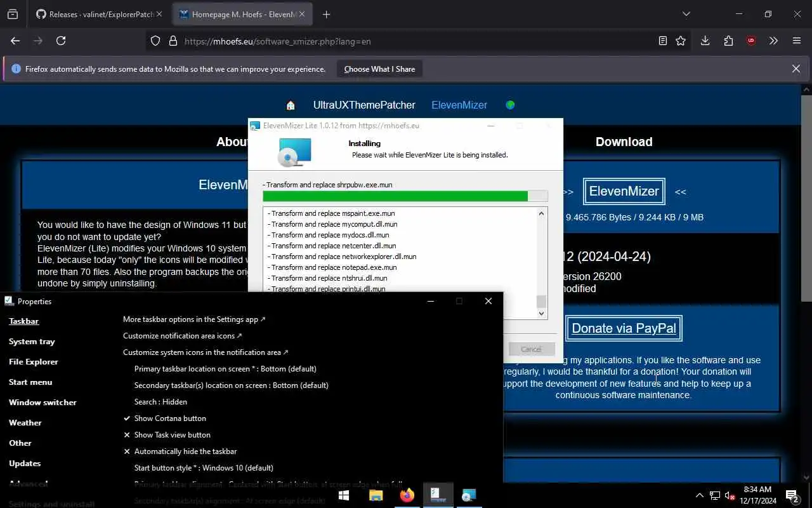Viewport: 812px width, 508px height.
Task: Click More taskbar options in Settings app link
Action: [x=194, y=319]
